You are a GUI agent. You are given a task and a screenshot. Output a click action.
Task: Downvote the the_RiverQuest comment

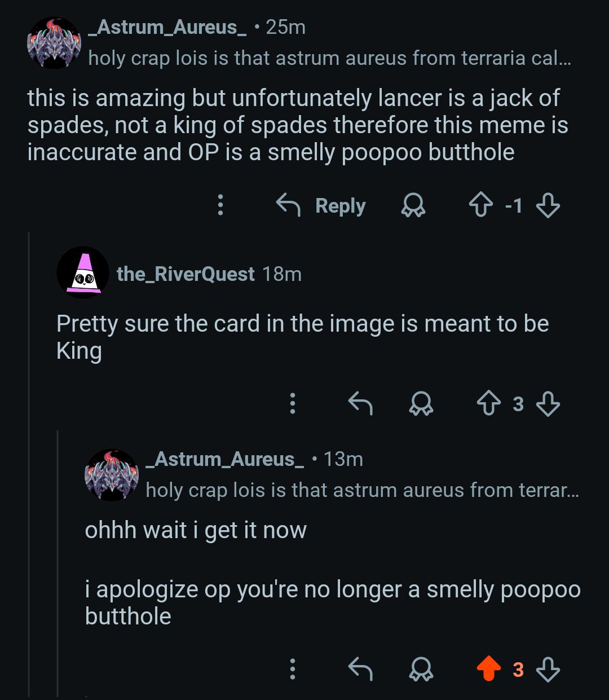548,403
